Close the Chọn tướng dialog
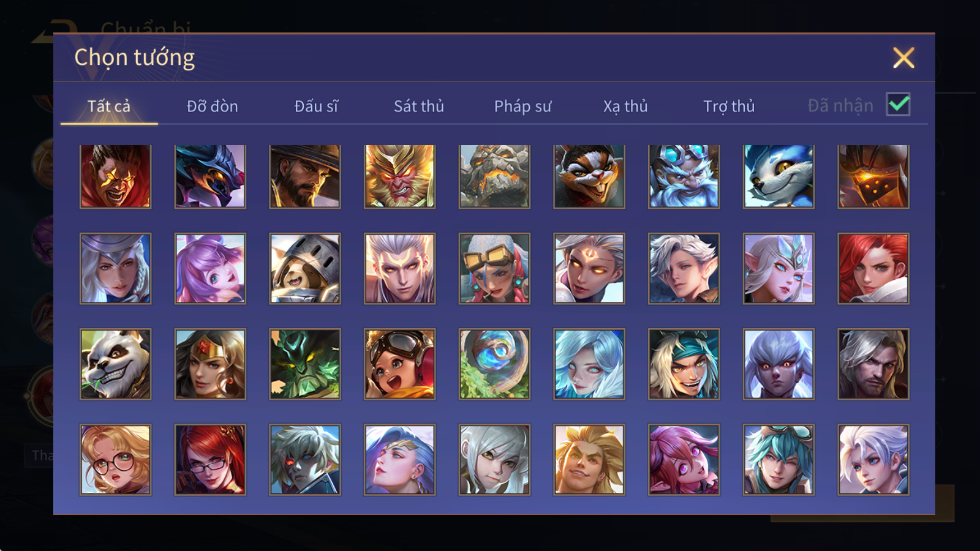 coord(903,58)
